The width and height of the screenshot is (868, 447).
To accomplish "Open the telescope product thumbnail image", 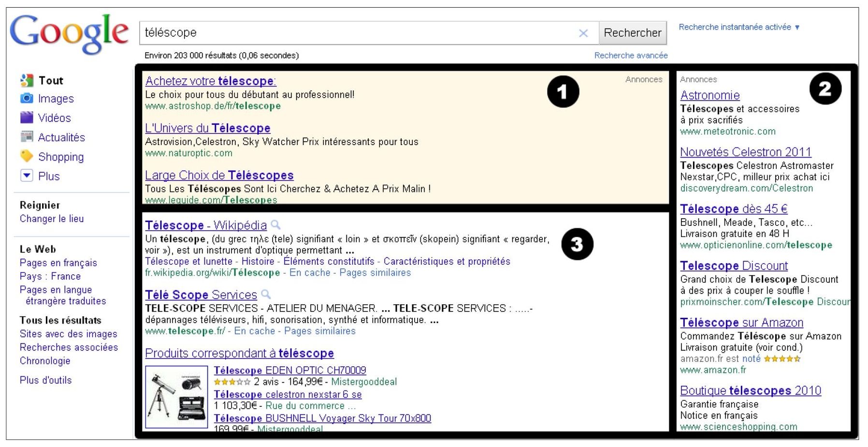I will tap(176, 397).
